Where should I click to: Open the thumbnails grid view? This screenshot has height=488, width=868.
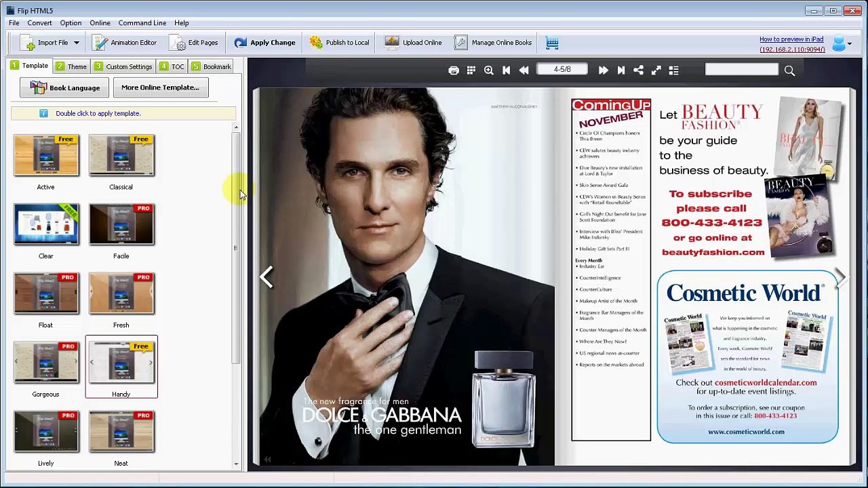[471, 70]
